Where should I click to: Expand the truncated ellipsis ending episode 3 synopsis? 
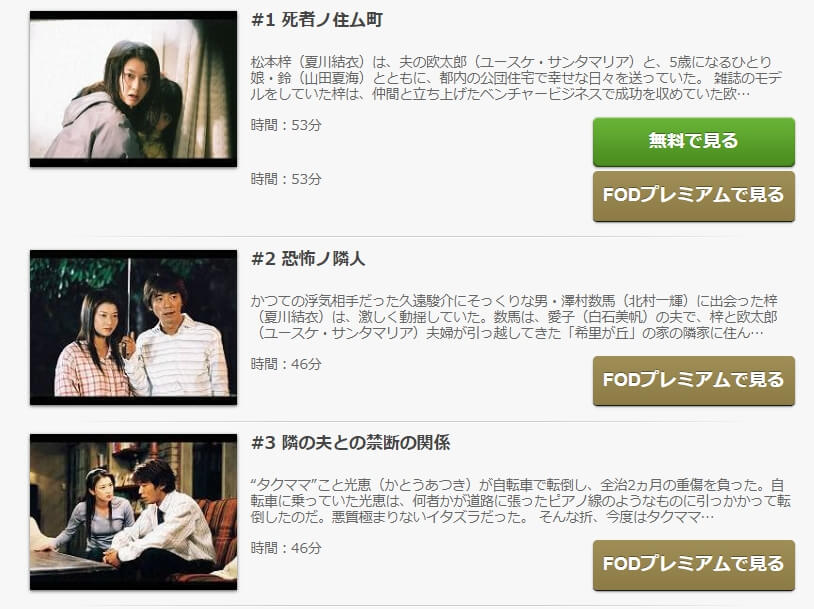[708, 518]
